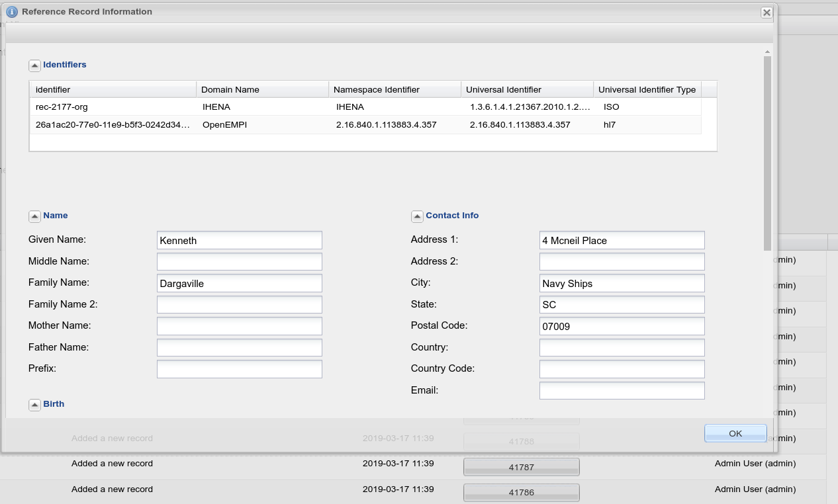838x504 pixels.
Task: Collapse the Identifiers section
Action: coord(34,65)
